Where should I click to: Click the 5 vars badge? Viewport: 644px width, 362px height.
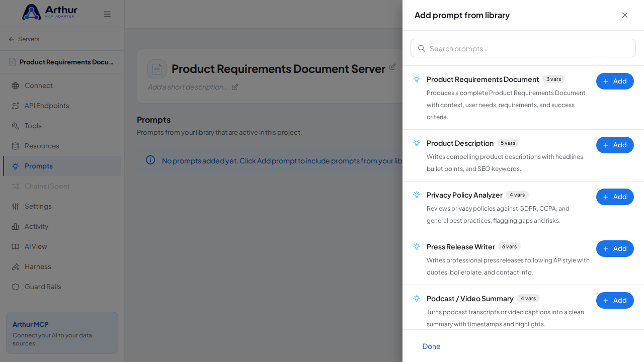pyautogui.click(x=508, y=143)
